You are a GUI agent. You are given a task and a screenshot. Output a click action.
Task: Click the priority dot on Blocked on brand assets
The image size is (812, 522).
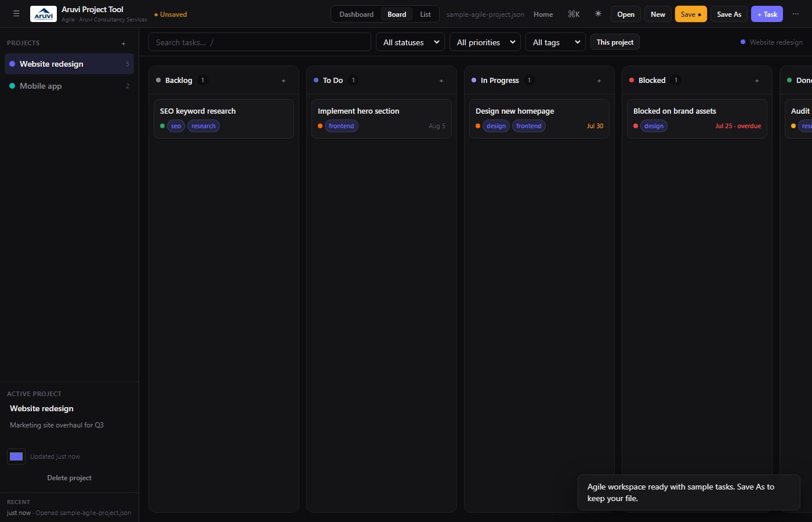coord(636,126)
